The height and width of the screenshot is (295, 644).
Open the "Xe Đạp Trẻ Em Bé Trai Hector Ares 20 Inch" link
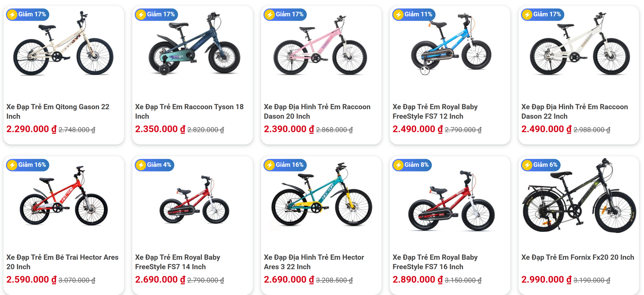pos(62,262)
